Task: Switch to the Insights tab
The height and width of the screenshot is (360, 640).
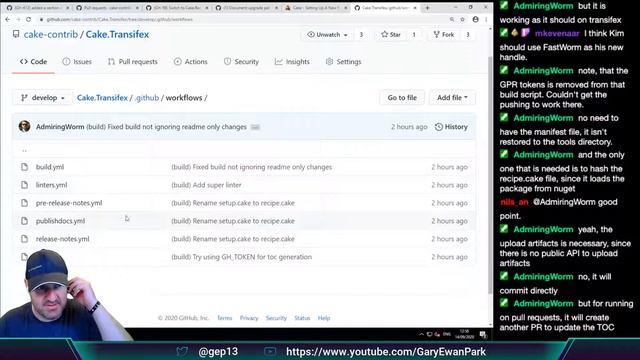Action: click(x=292, y=62)
